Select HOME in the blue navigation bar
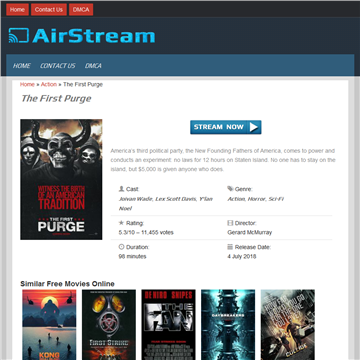 click(x=22, y=66)
